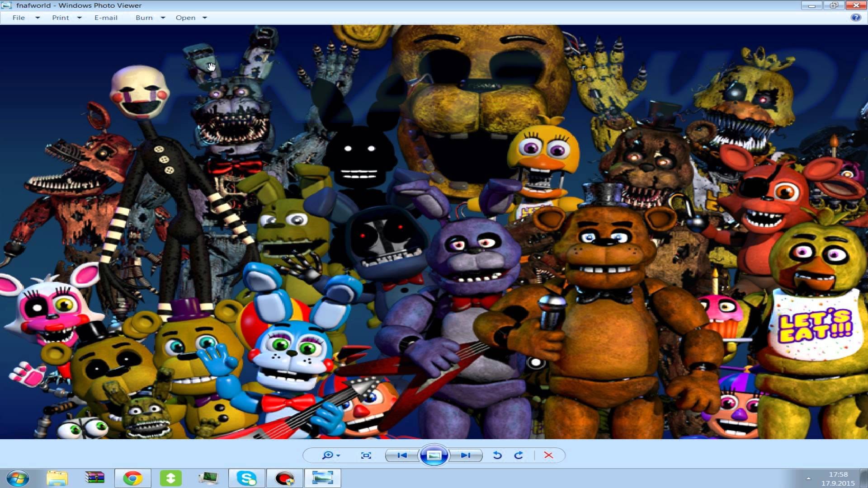Screen dimensions: 868x488
Task: Click the displayed fnafworld image
Action: click(434, 232)
